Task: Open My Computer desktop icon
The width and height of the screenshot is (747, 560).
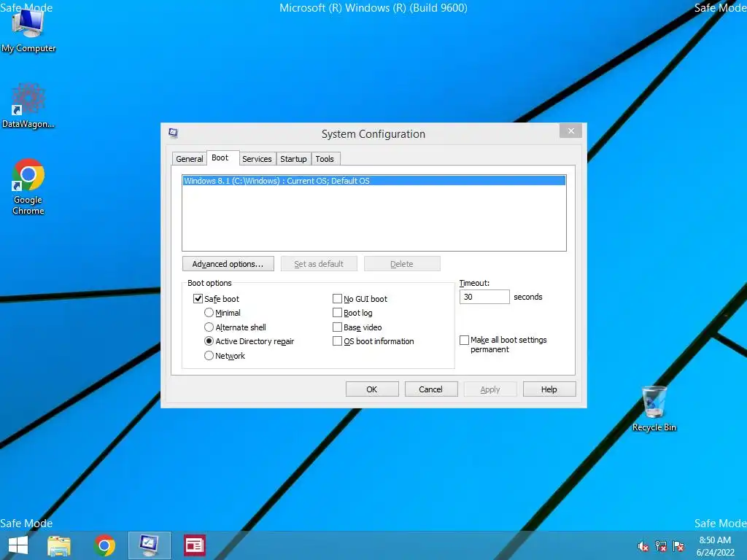Action: point(28,31)
